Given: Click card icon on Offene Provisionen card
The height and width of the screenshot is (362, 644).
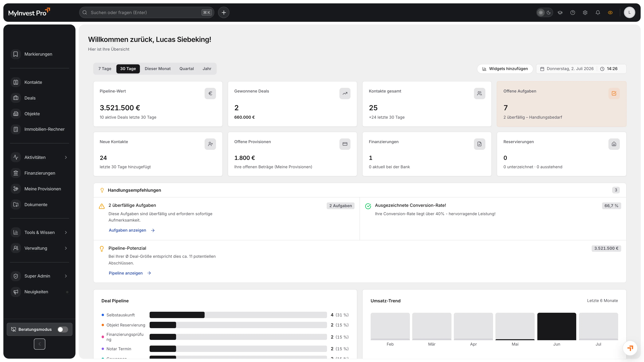Looking at the screenshot, I should [345, 144].
